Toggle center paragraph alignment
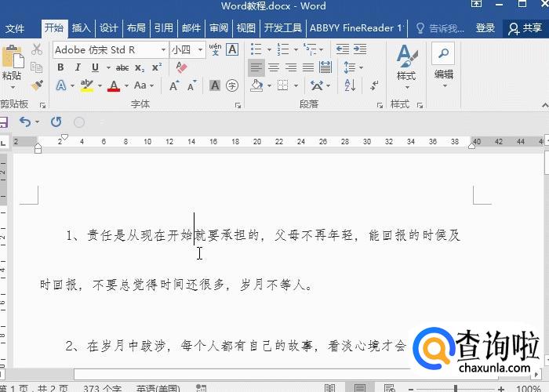This screenshot has height=392, width=549. (x=274, y=67)
